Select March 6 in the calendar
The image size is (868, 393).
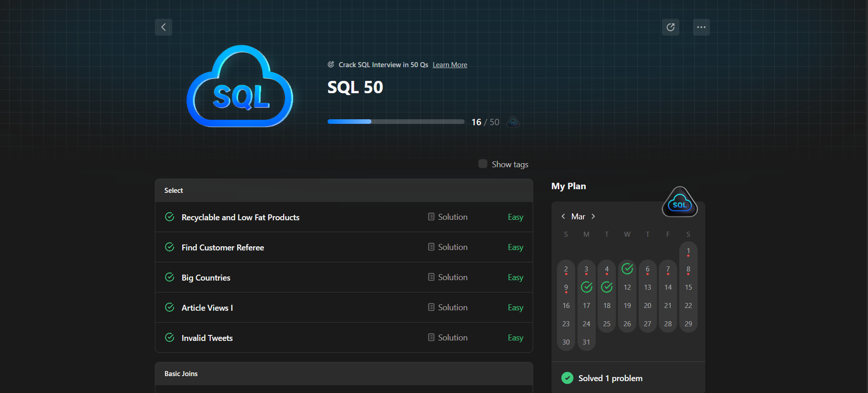click(x=647, y=269)
